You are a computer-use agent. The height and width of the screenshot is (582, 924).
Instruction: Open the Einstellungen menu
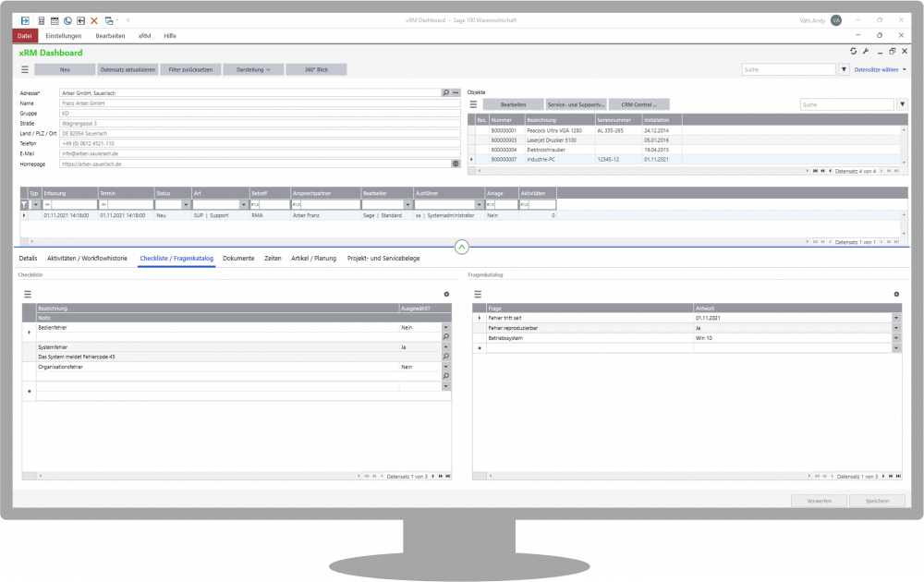63,35
